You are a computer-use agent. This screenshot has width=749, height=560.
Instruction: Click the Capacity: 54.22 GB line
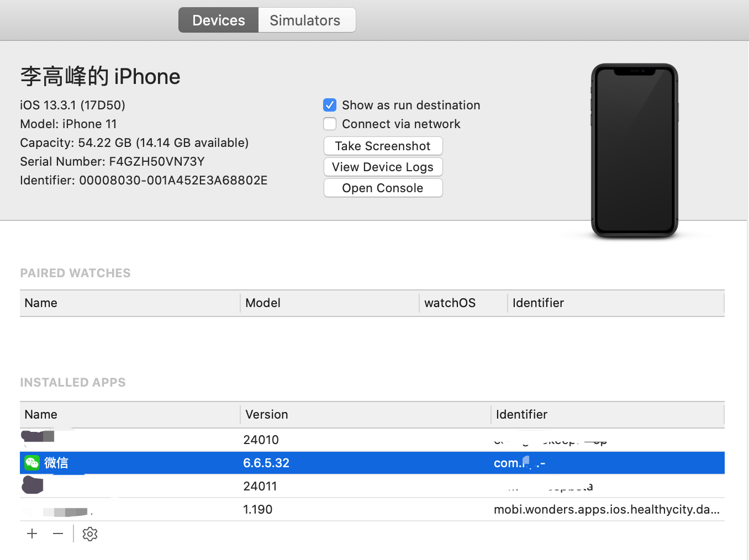coord(134,142)
